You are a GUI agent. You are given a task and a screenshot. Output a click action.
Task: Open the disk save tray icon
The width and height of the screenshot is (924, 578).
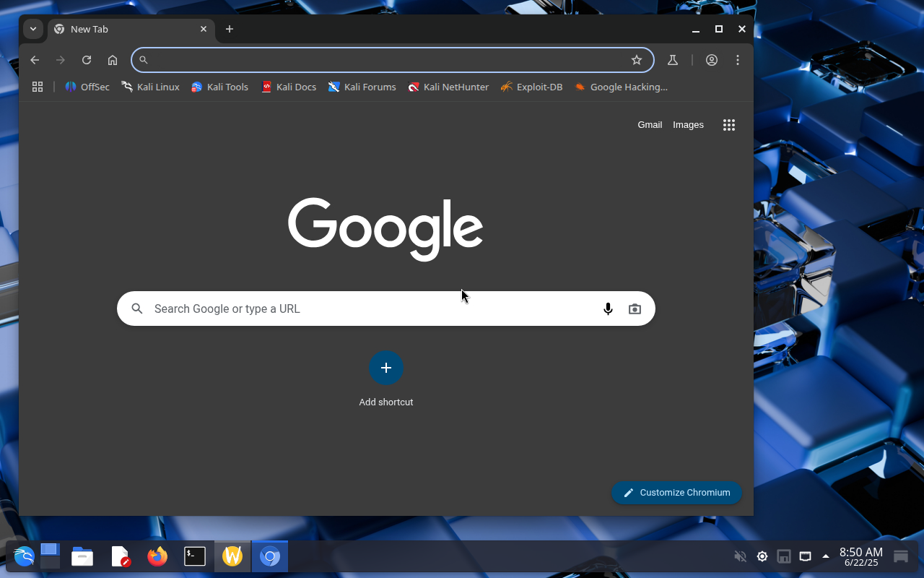[783, 556]
